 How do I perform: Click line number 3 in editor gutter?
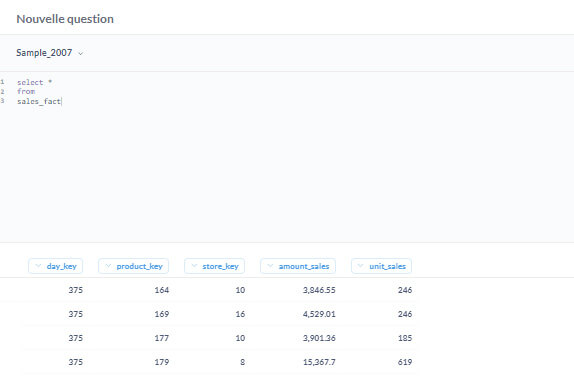click(x=2, y=101)
